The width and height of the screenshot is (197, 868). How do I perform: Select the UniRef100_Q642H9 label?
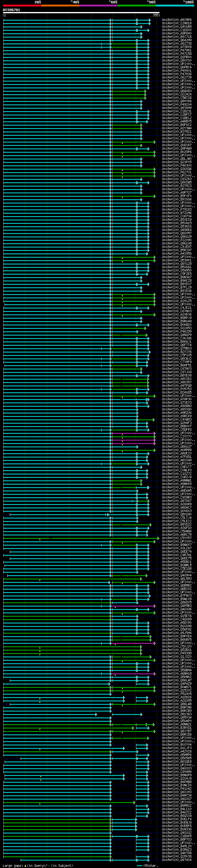[177, 40]
